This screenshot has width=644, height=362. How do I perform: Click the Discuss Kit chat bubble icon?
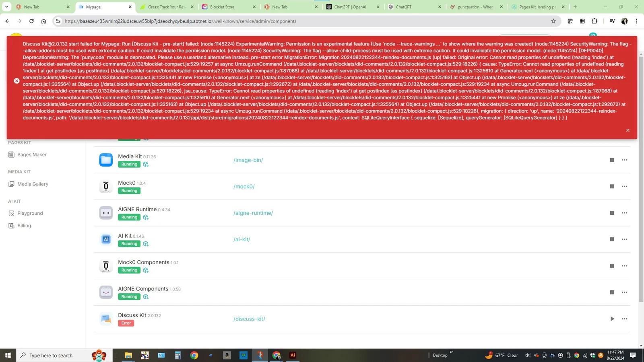[106, 319]
